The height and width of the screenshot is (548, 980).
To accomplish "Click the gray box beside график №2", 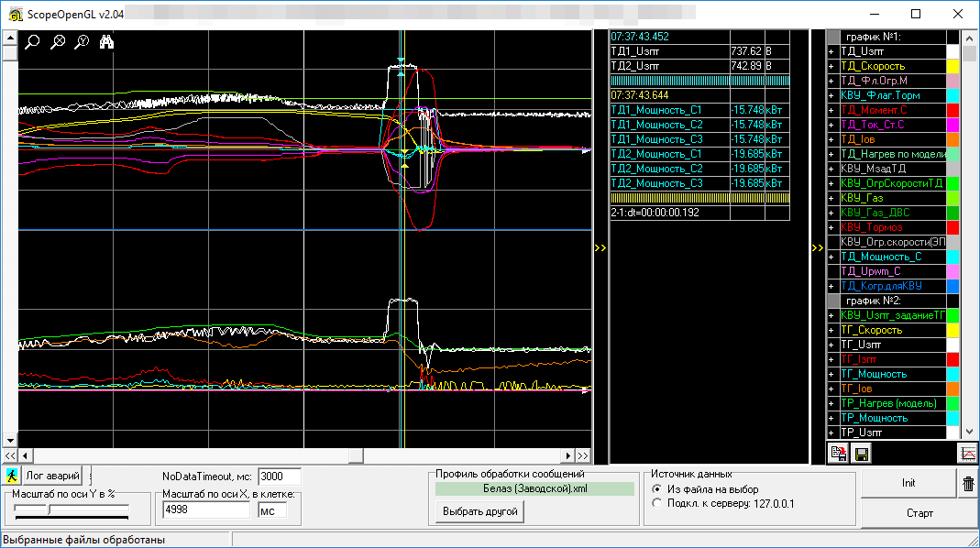I will pyautogui.click(x=833, y=301).
